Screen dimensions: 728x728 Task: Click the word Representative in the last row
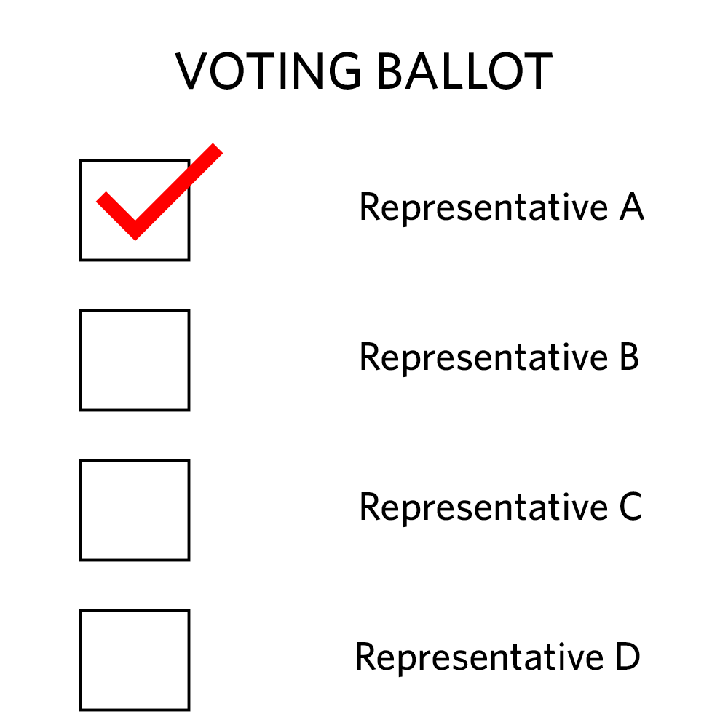click(x=480, y=658)
